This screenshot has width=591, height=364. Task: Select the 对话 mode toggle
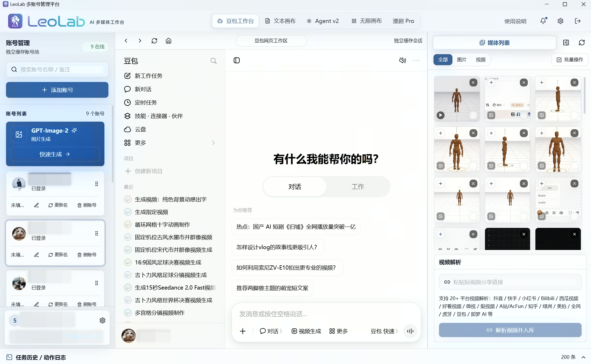(x=295, y=187)
